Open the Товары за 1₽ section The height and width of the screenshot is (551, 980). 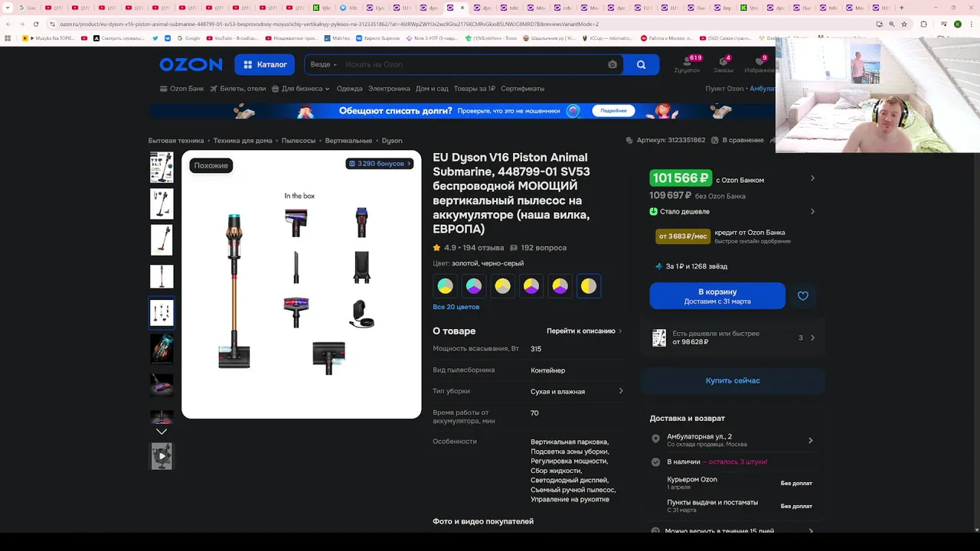pyautogui.click(x=475, y=89)
